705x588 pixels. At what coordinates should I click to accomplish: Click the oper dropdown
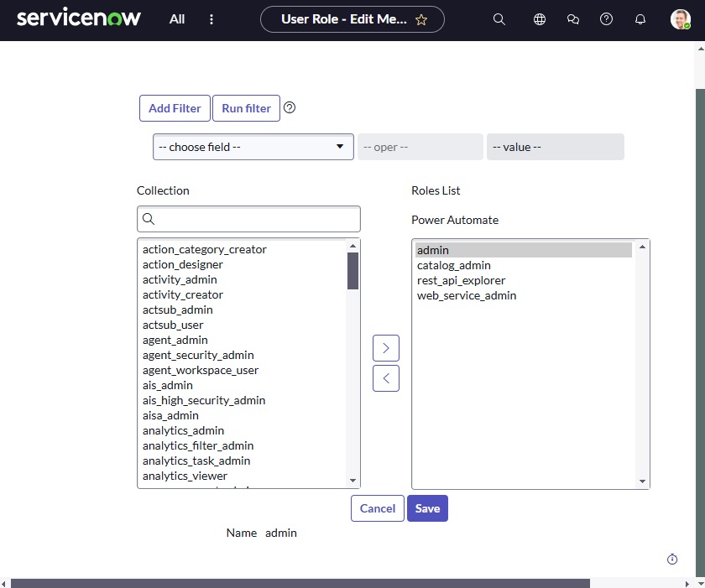(420, 146)
